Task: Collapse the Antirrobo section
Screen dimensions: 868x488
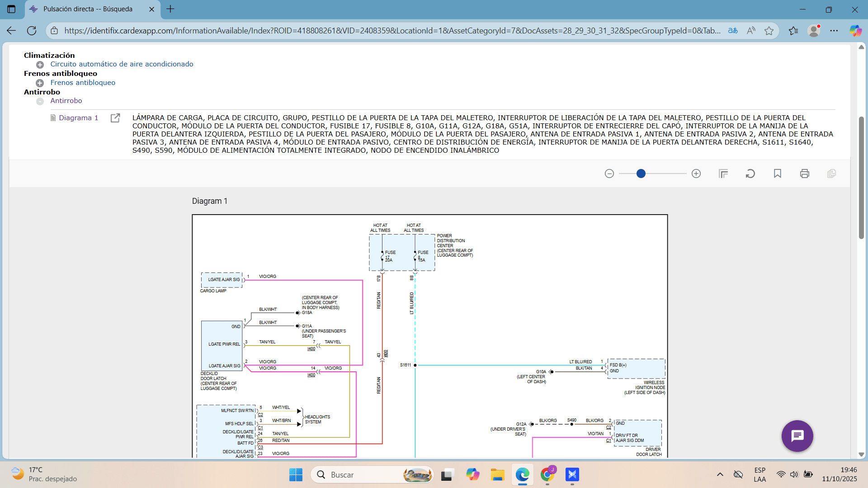Action: [39, 101]
